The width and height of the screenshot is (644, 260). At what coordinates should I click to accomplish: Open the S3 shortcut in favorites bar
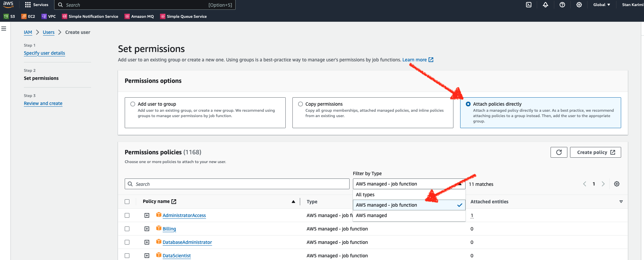(9, 16)
